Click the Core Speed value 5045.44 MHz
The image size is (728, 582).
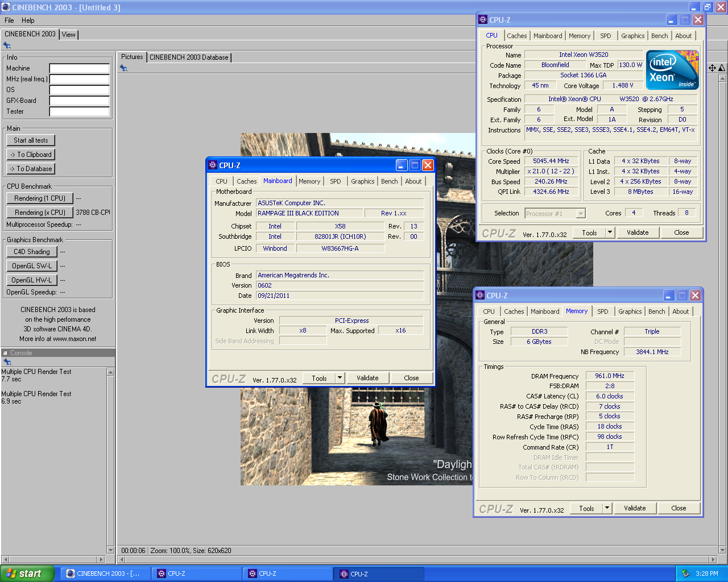click(x=551, y=161)
